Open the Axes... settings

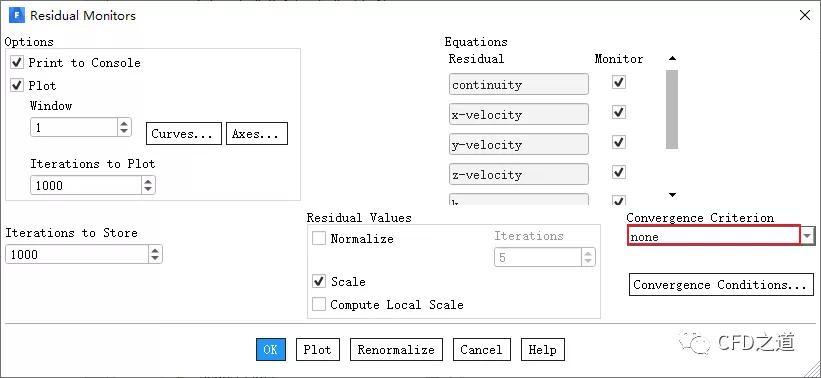coord(257,134)
